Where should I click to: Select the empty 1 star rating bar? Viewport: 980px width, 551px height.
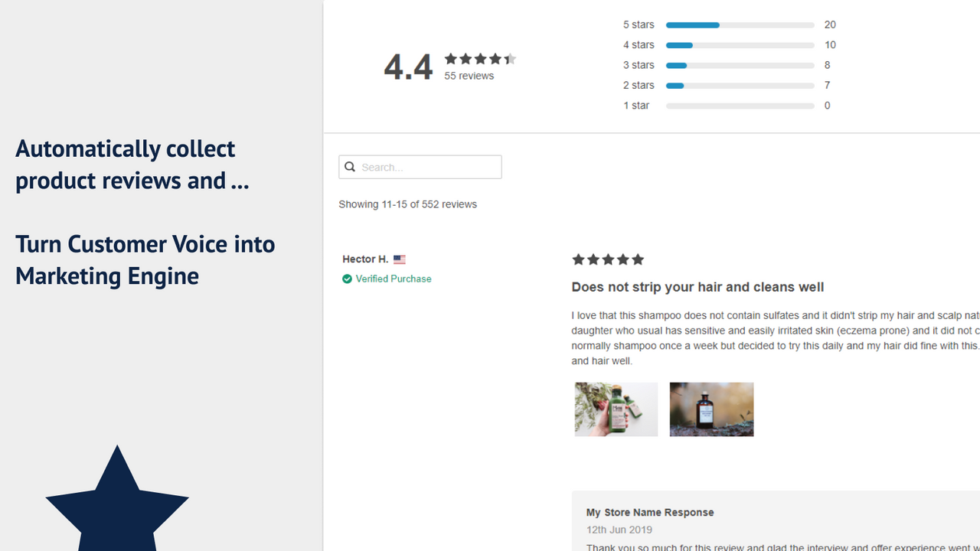coord(740,106)
